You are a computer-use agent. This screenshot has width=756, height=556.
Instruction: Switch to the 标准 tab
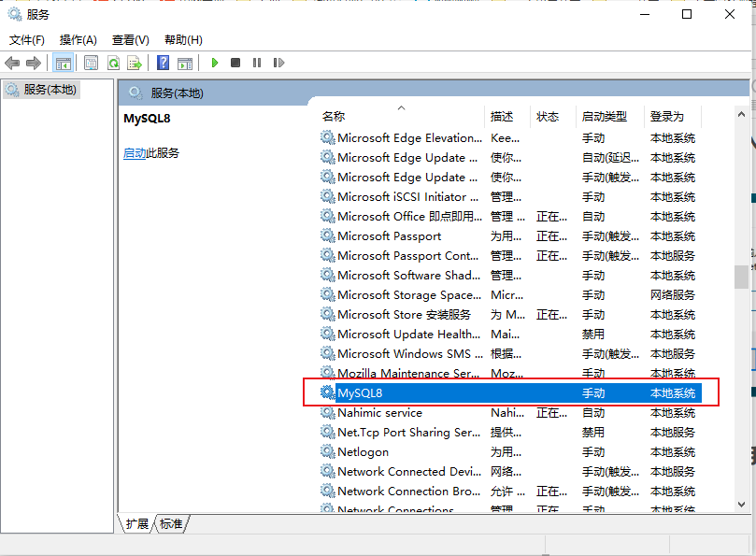point(171,523)
